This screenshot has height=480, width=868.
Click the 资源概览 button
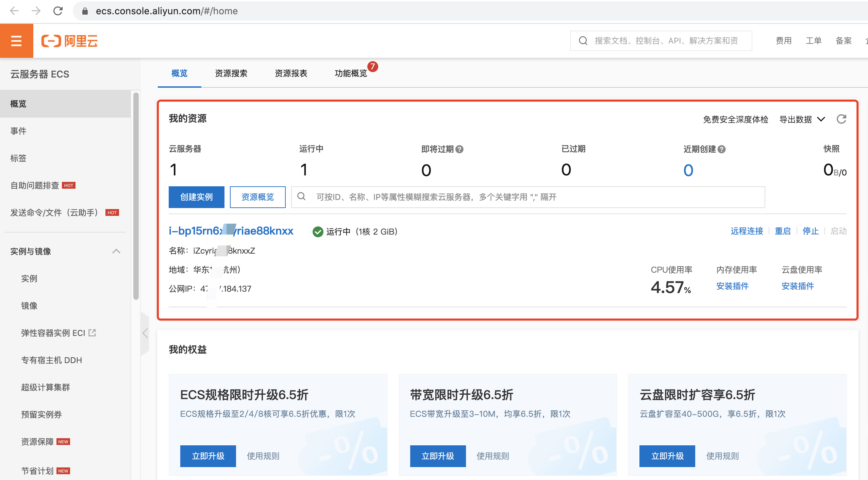pos(258,197)
